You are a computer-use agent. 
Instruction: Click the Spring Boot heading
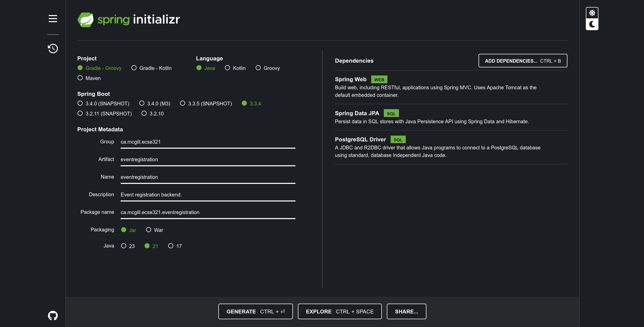click(93, 94)
